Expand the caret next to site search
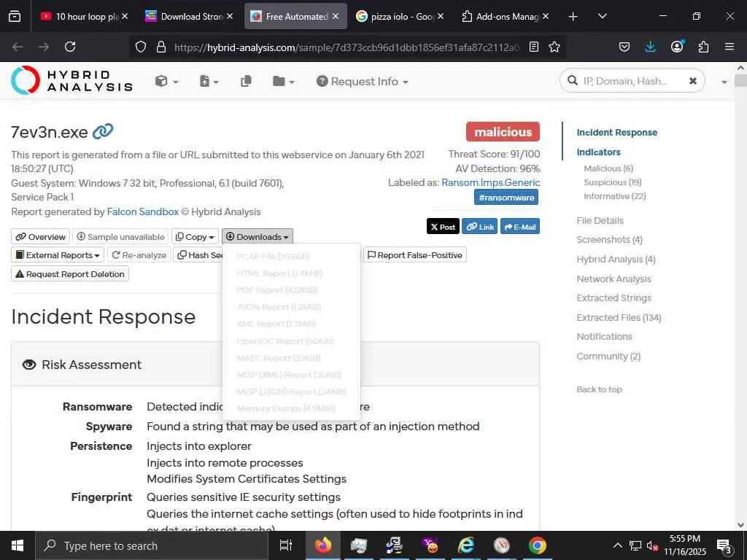This screenshot has height=560, width=747. tap(724, 82)
